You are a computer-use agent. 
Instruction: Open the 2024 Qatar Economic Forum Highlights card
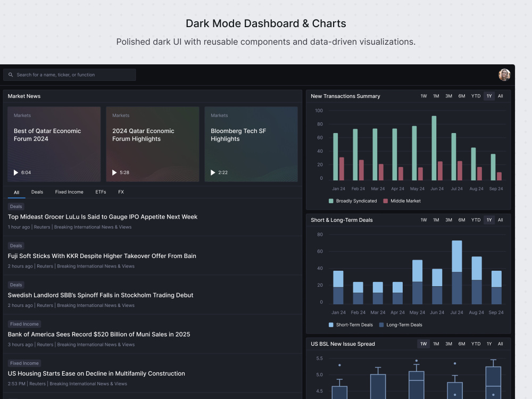click(x=153, y=144)
